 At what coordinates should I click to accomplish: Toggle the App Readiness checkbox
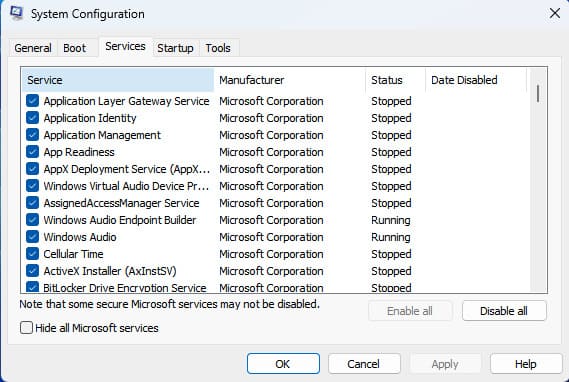click(x=32, y=152)
